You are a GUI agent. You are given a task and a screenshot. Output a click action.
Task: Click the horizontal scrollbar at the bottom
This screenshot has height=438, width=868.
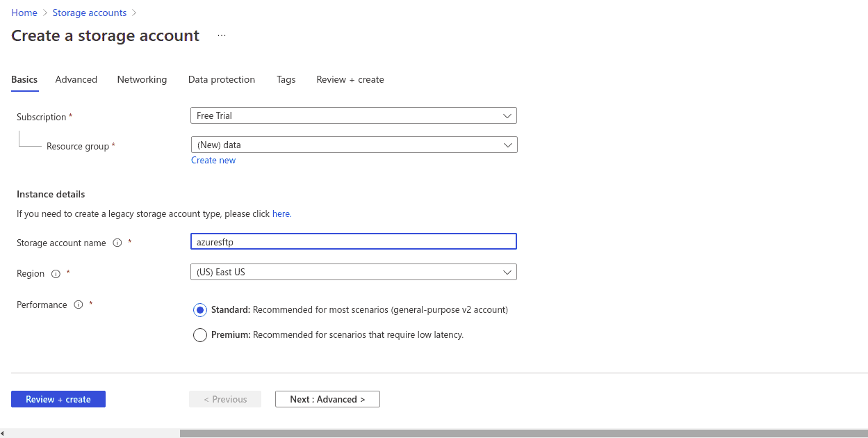(x=524, y=433)
